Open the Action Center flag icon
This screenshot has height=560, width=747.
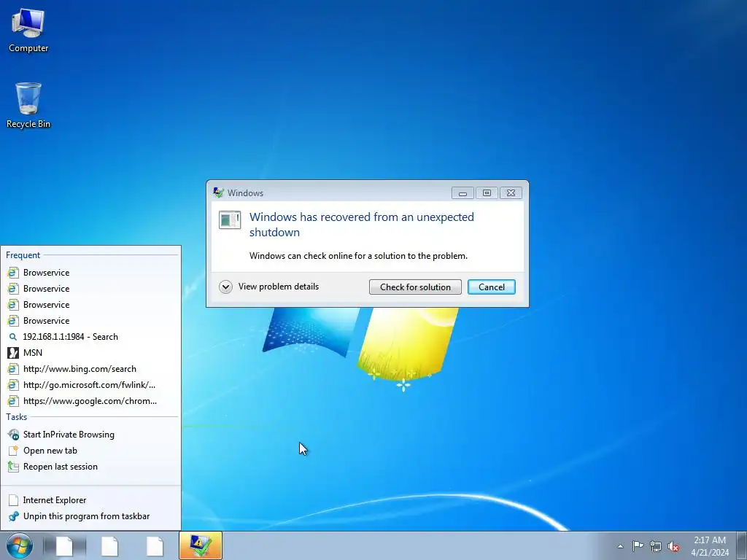pos(638,546)
